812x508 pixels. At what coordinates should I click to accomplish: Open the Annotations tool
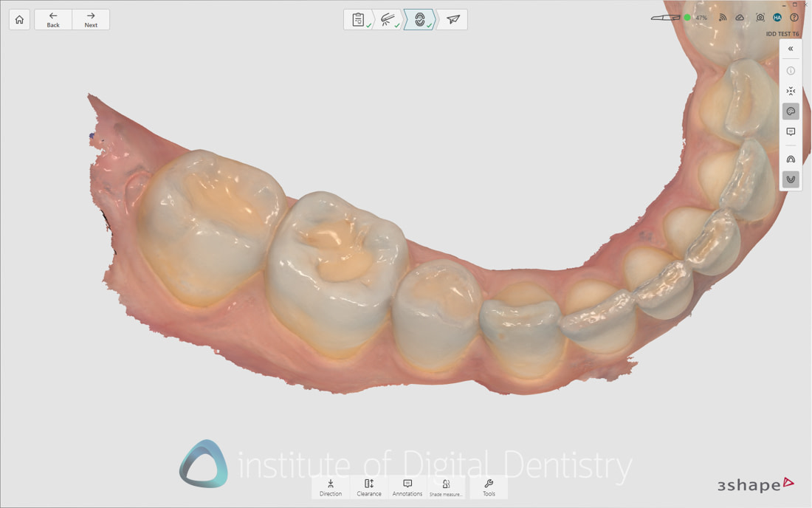pyautogui.click(x=407, y=487)
